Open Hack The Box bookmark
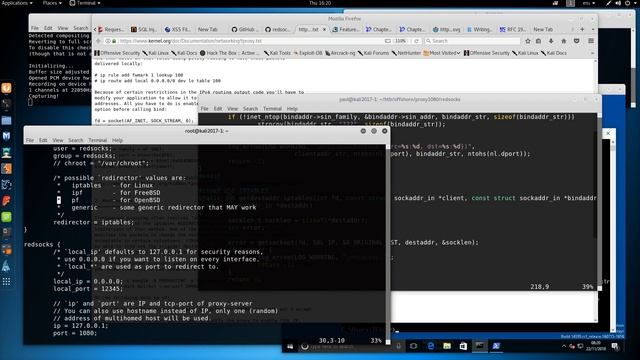Screen dimensions: 640x360 [229, 53]
